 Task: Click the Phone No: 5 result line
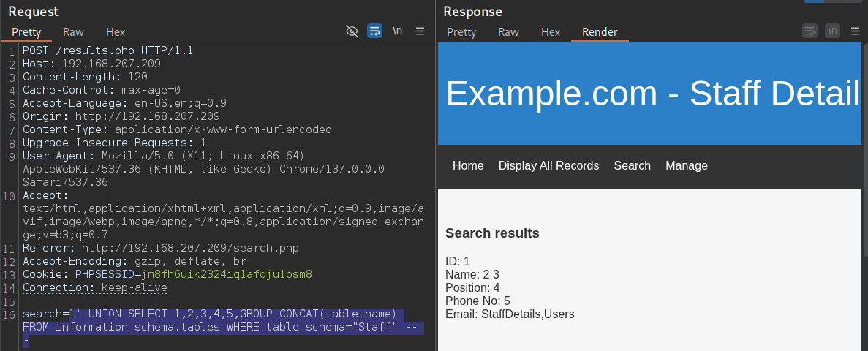click(x=478, y=301)
